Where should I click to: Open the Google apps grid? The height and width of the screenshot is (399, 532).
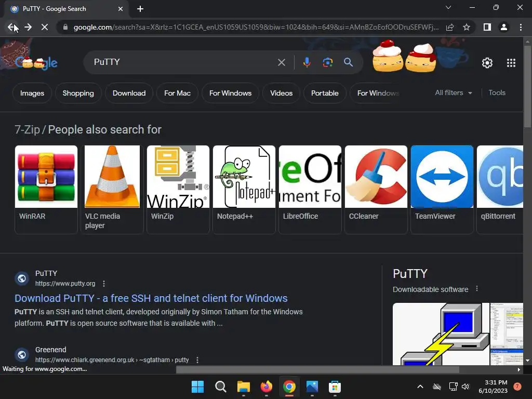[x=511, y=63]
